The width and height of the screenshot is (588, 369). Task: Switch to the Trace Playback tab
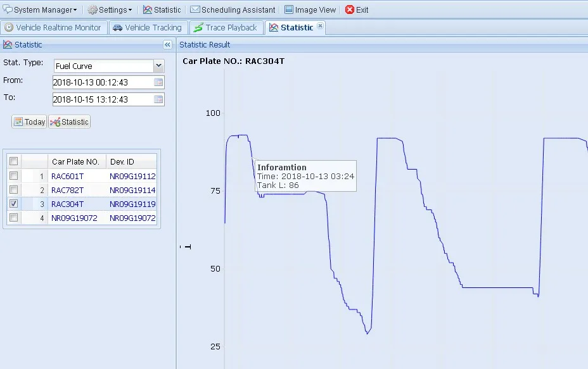pyautogui.click(x=226, y=28)
